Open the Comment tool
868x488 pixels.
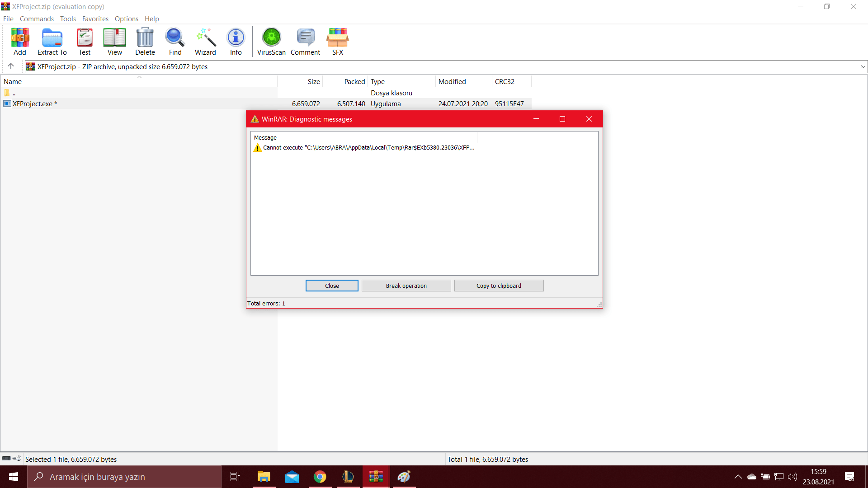305,42
